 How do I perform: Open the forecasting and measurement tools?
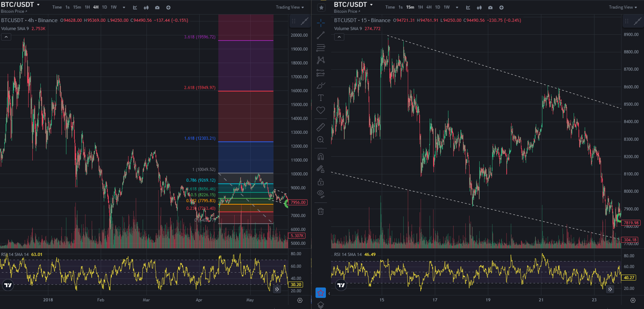[x=321, y=73]
